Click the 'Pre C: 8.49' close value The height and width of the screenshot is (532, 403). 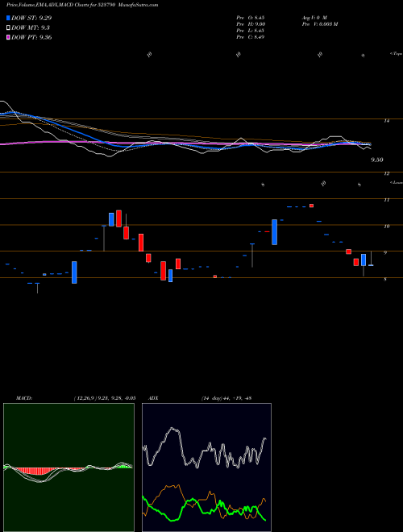point(251,37)
